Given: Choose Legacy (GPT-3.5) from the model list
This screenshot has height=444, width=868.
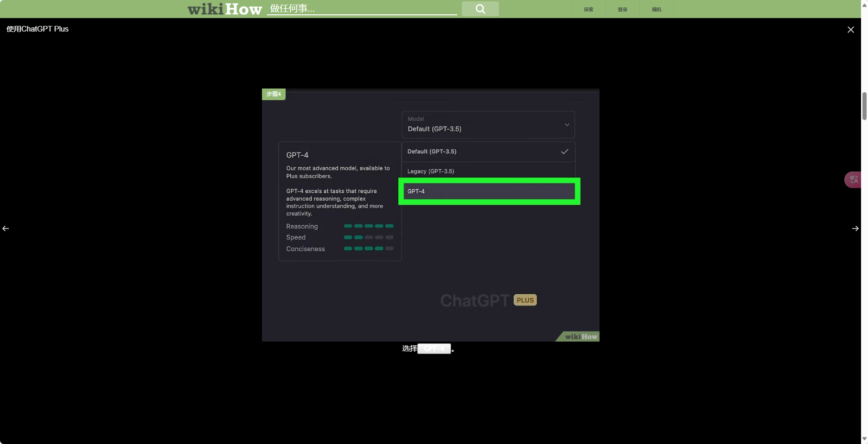Looking at the screenshot, I should (487, 171).
